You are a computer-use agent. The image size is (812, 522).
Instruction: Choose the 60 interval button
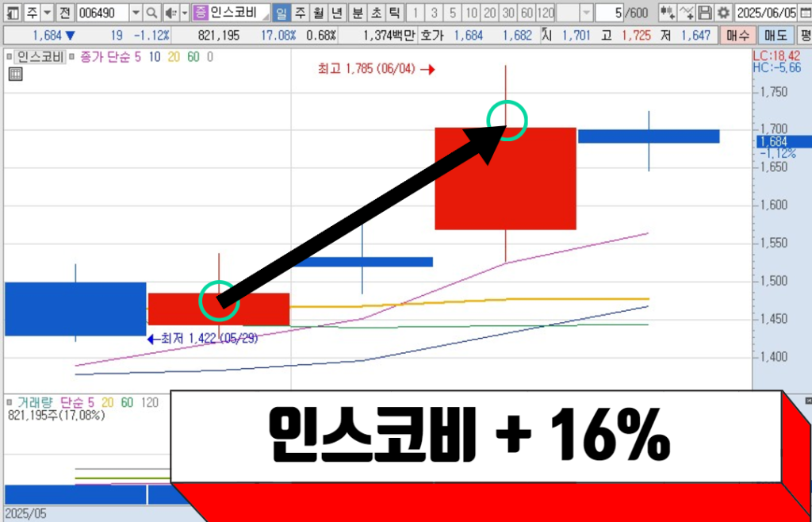coord(527,12)
